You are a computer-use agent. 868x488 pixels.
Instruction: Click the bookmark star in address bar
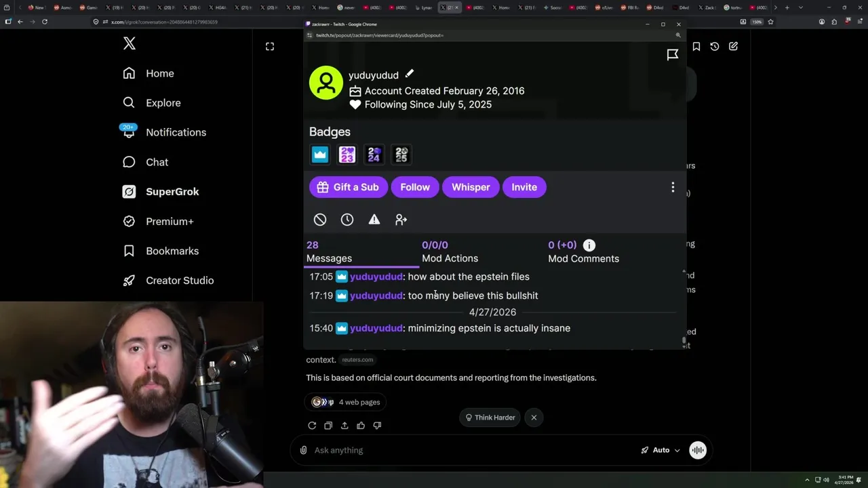pyautogui.click(x=770, y=22)
